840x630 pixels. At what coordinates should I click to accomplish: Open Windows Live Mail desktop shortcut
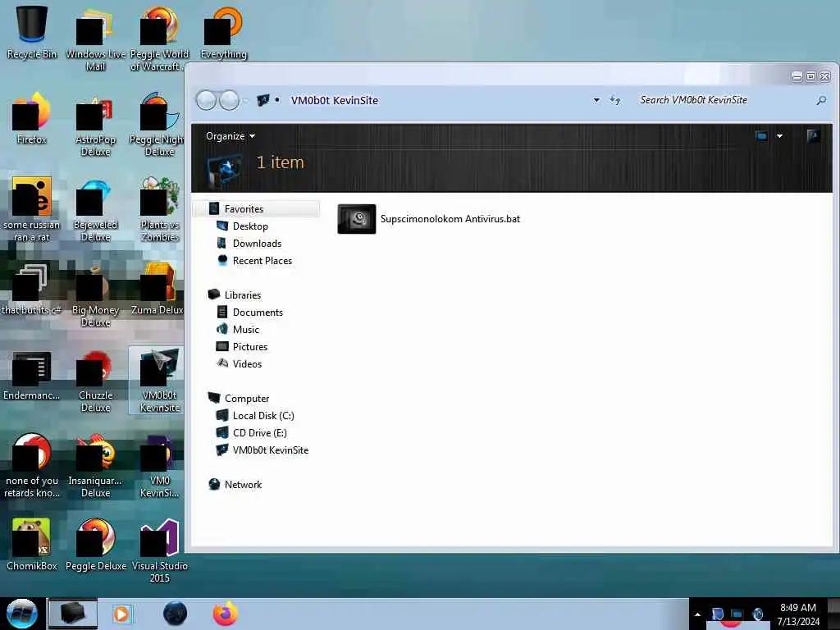click(x=95, y=38)
